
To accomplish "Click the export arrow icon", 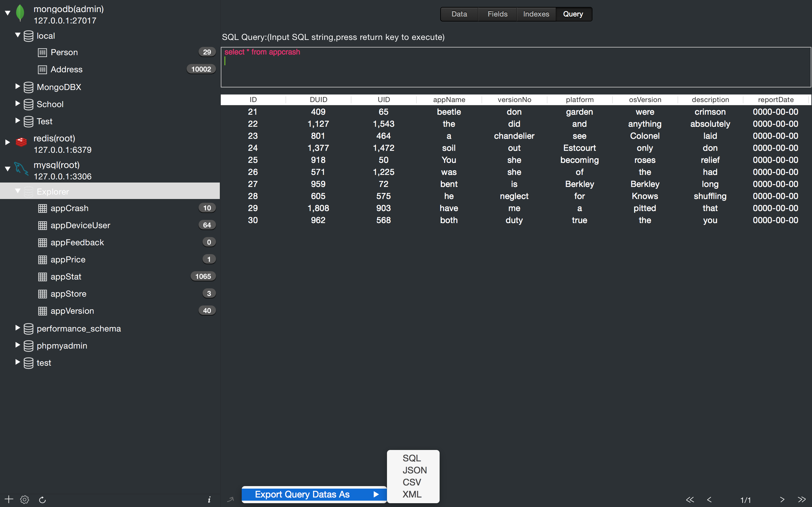I will [x=230, y=500].
